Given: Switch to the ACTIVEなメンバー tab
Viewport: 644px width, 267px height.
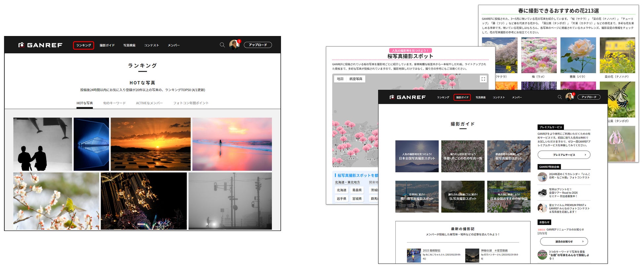Looking at the screenshot, I should [149, 103].
